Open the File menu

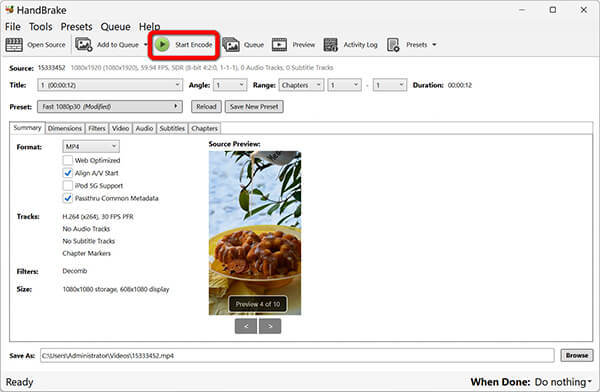tap(13, 27)
